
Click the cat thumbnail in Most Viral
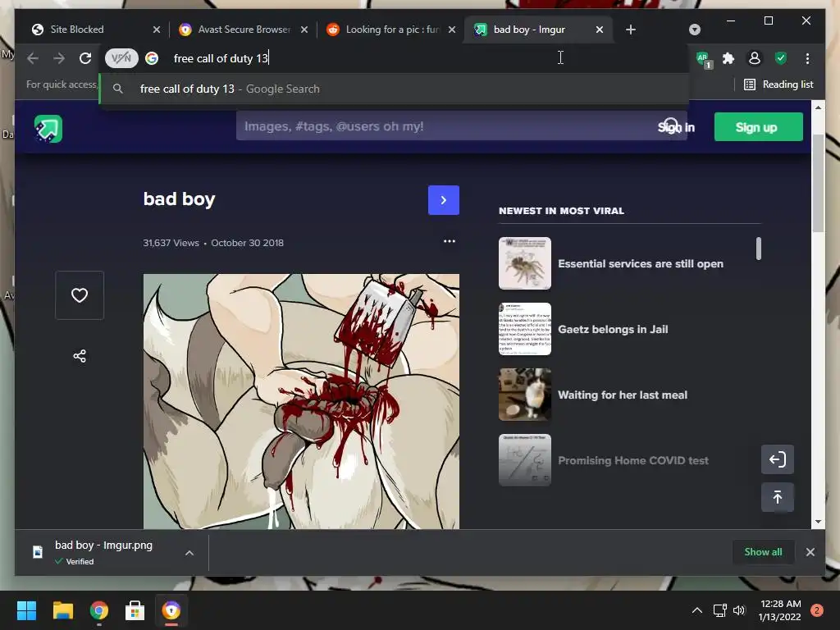524,395
